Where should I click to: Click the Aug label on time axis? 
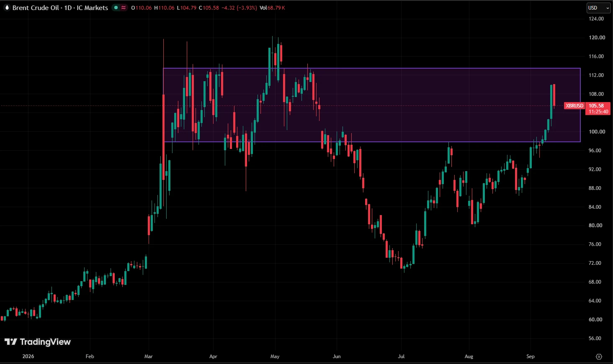tap(469, 356)
